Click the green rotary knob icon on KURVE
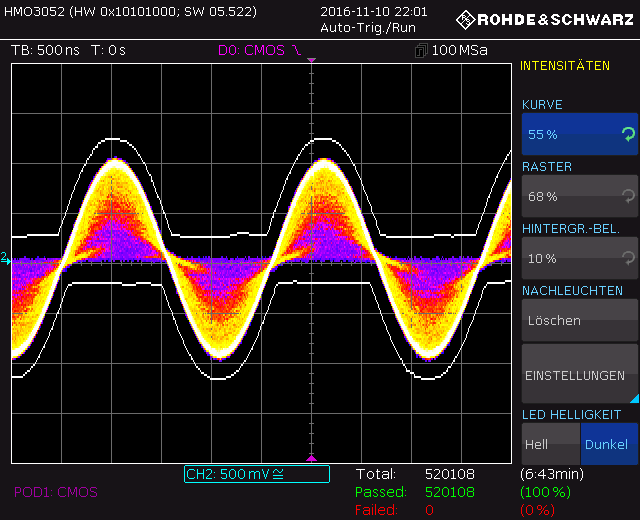The height and width of the screenshot is (520, 640). pos(627,134)
